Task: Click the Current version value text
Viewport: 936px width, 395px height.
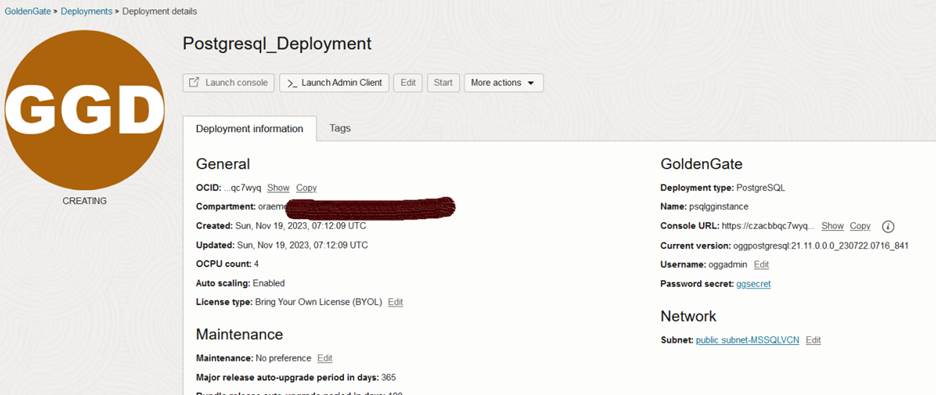Action: 821,245
